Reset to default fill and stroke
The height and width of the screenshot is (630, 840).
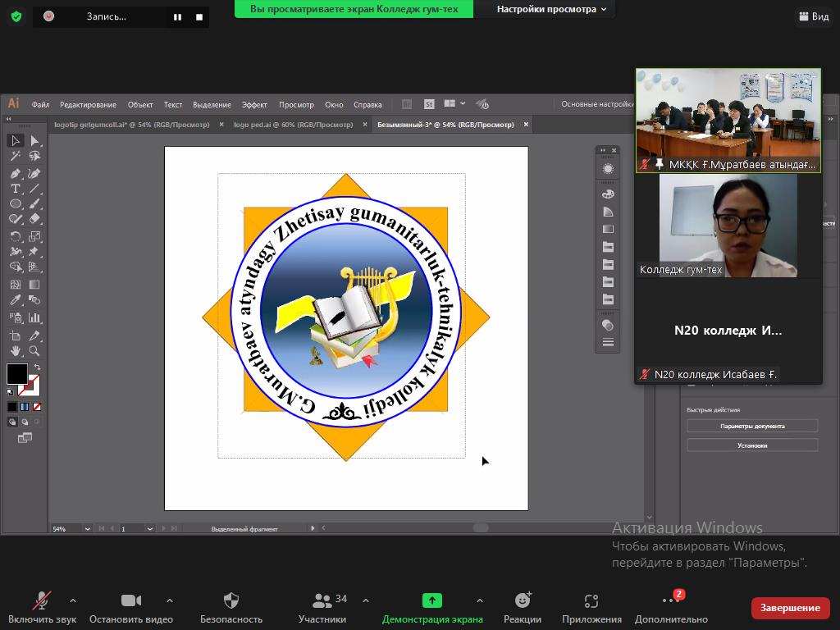10,392
